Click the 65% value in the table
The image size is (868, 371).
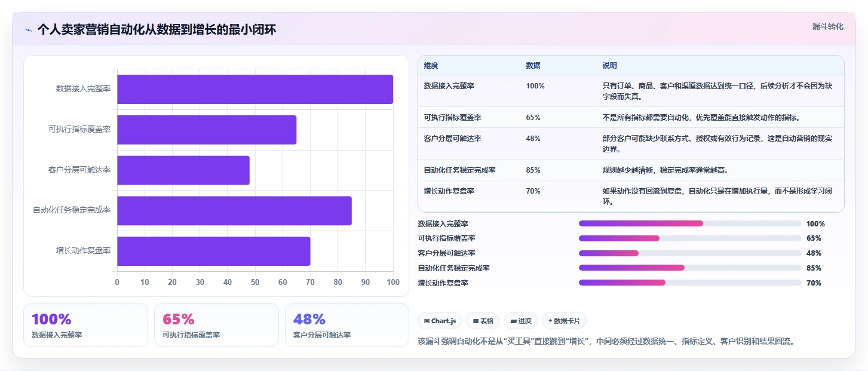click(533, 118)
